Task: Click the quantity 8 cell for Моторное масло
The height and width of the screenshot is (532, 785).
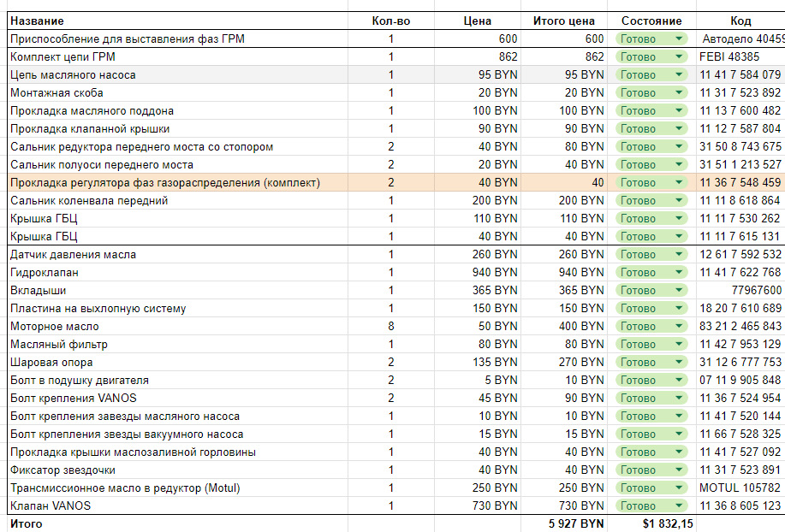Action: (390, 326)
